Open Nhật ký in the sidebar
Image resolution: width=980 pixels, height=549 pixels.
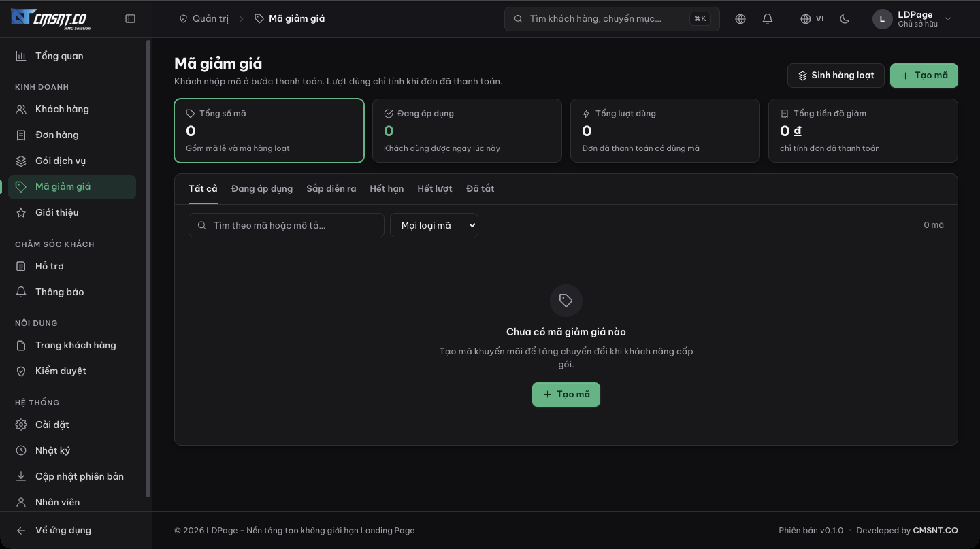point(72,450)
